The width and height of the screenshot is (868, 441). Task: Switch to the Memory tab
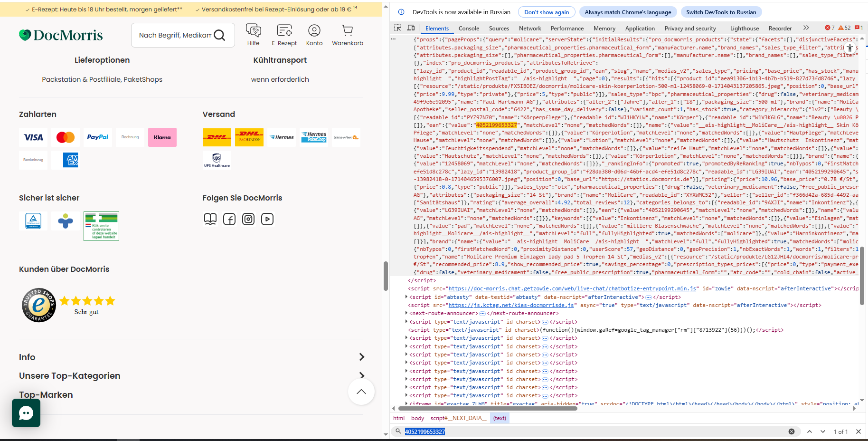click(604, 29)
